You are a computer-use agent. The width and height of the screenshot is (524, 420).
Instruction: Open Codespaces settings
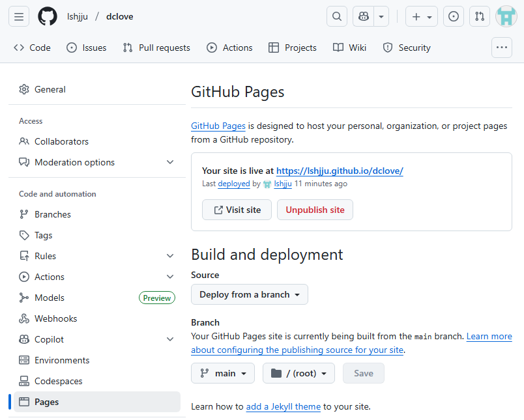point(97,382)
